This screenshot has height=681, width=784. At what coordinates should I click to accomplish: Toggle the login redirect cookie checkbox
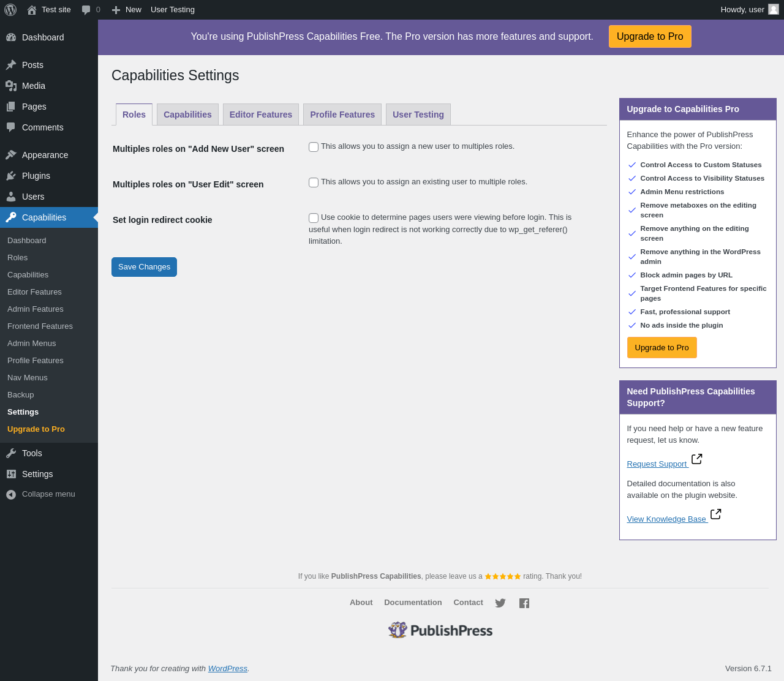click(314, 218)
